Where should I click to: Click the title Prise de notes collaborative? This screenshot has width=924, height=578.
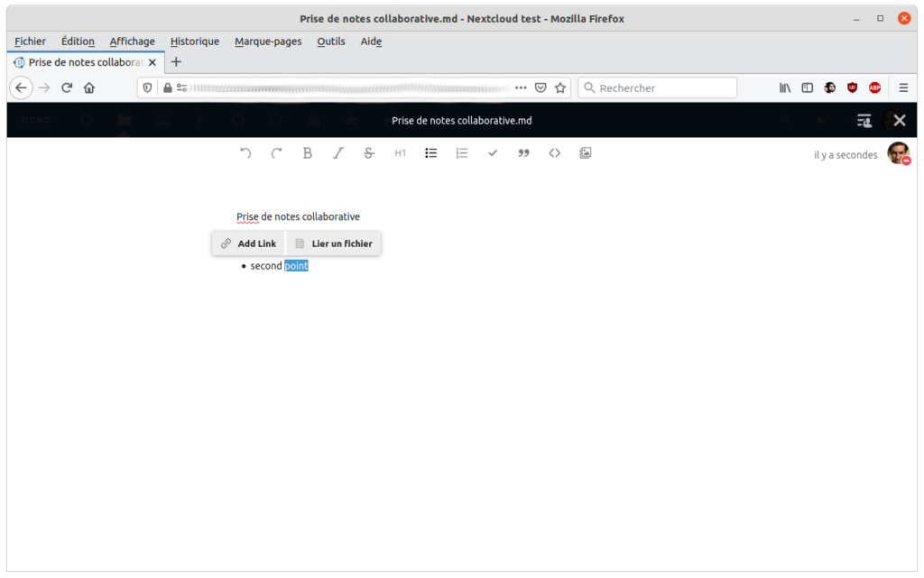pos(298,216)
